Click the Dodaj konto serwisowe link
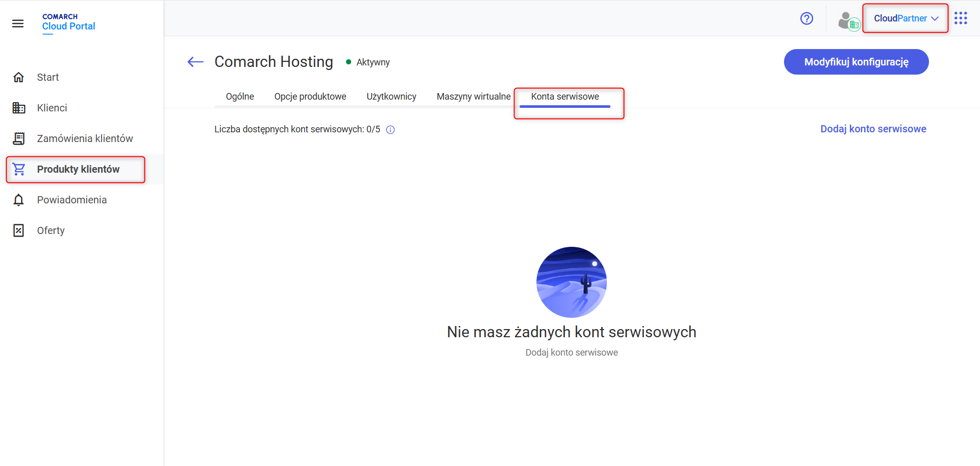980x466 pixels. point(873,129)
